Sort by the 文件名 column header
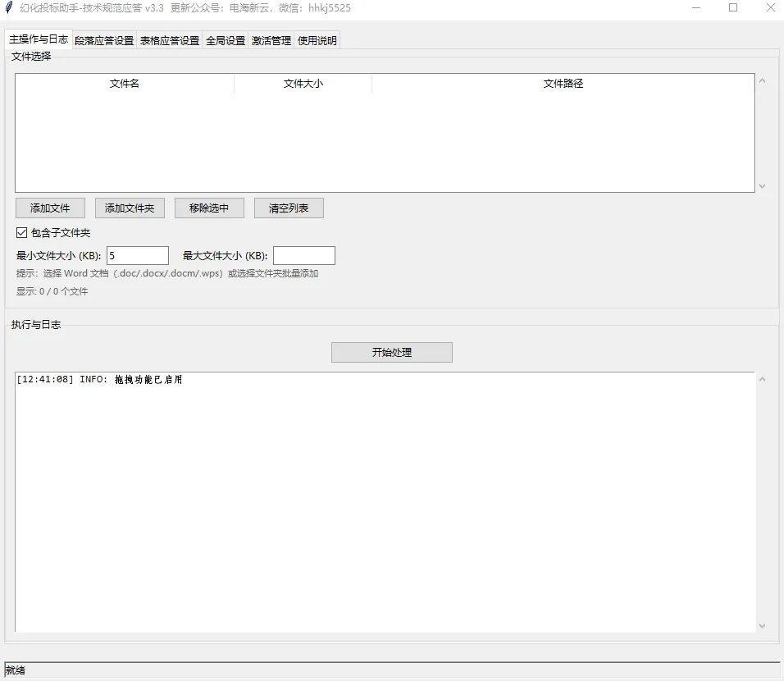 (x=125, y=84)
